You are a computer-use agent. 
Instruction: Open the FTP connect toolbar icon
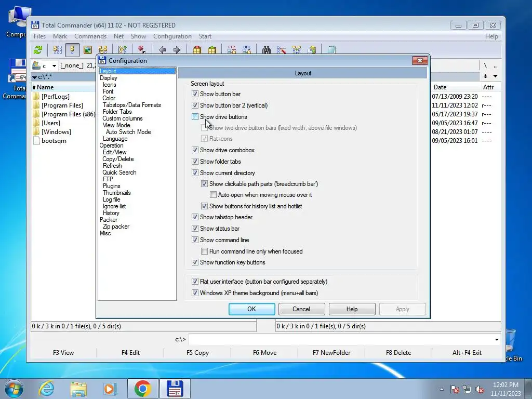point(232,50)
